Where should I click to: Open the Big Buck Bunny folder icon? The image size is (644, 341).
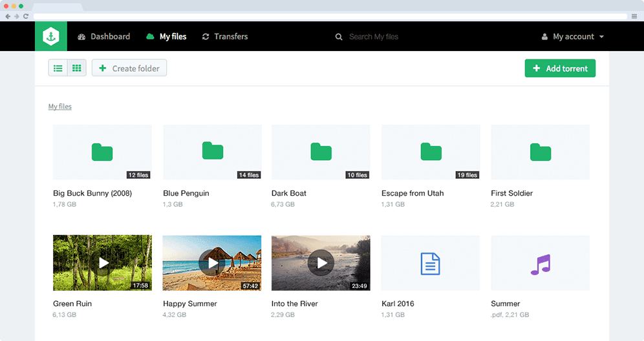coord(102,152)
